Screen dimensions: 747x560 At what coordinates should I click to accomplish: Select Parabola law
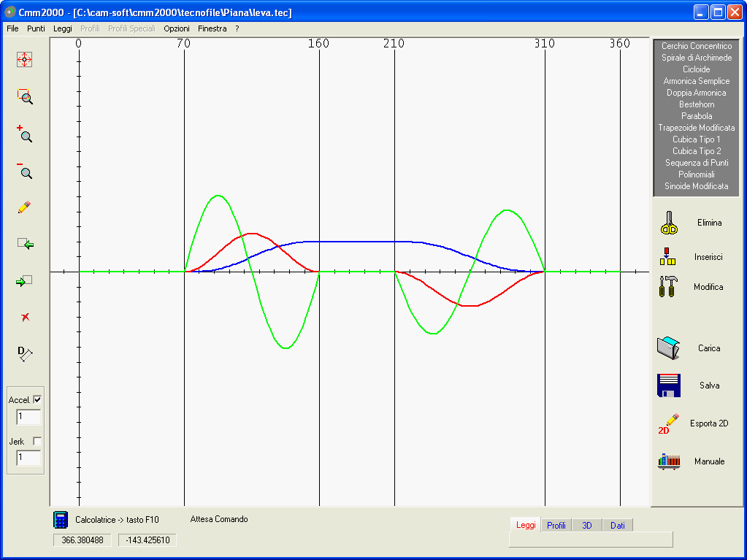[697, 116]
